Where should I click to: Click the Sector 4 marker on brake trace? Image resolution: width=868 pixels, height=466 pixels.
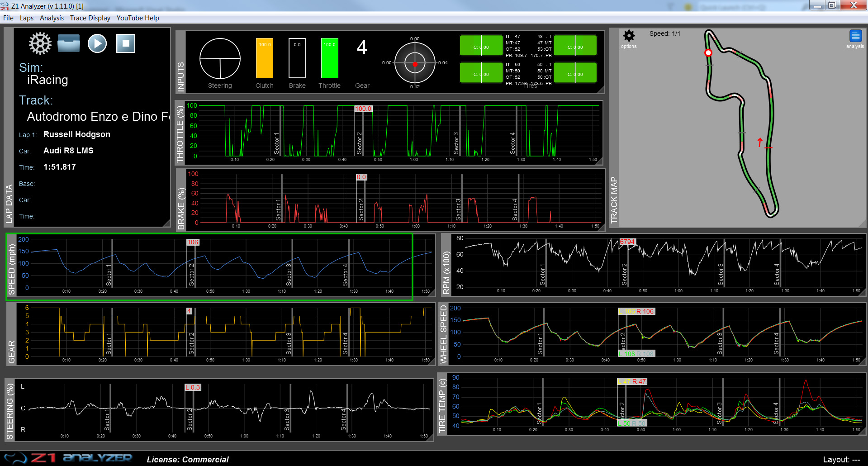coord(515,209)
